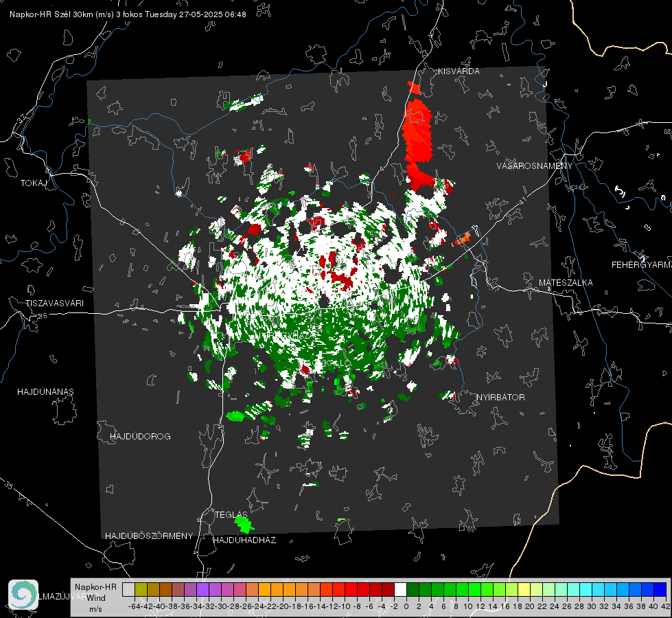The width and height of the screenshot is (672, 618).
Task: Select the FEHÉRGYARMAT label at right edge
Action: click(641, 265)
